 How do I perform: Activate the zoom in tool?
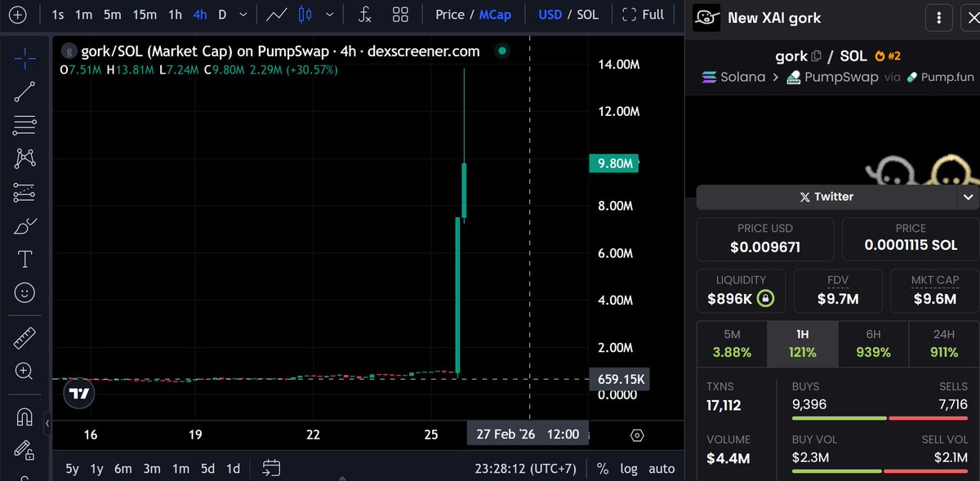click(x=24, y=371)
